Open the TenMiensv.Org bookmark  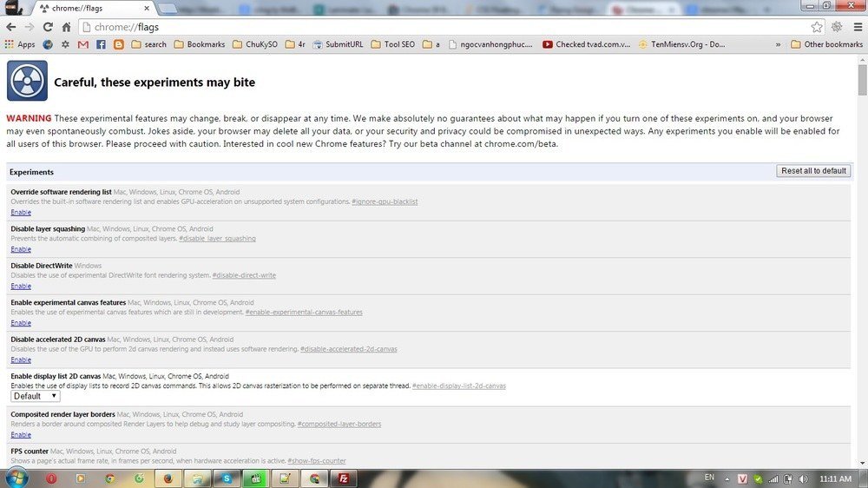[682, 44]
